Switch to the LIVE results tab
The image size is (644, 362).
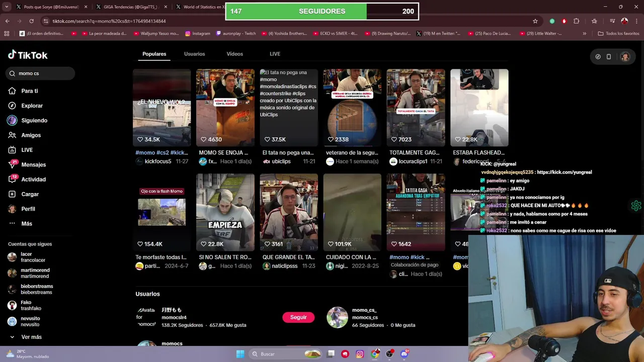click(275, 54)
